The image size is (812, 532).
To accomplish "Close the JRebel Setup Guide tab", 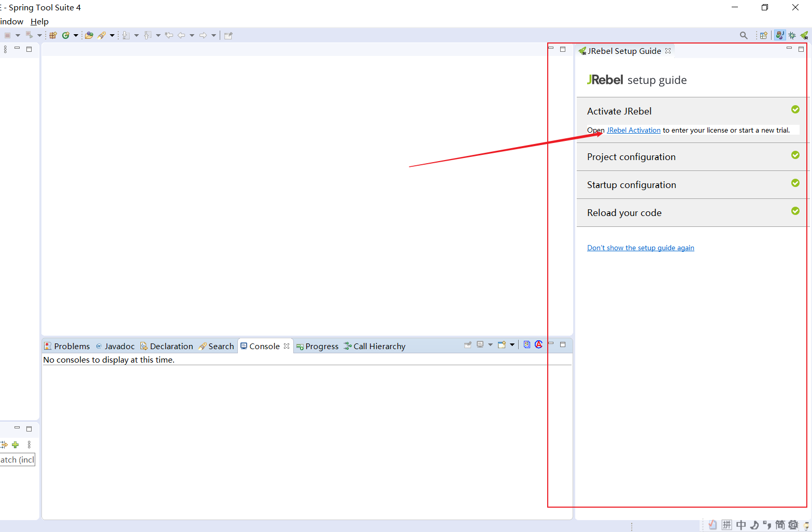I will [668, 51].
